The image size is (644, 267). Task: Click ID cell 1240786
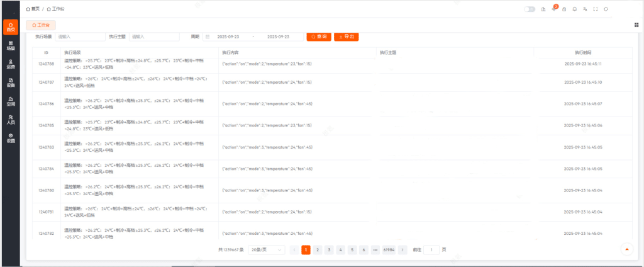47,104
